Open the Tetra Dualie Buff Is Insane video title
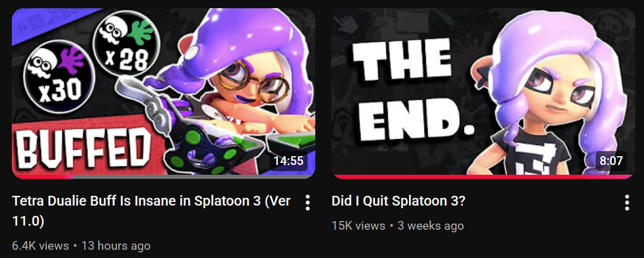This screenshot has width=644, height=258. tap(151, 211)
